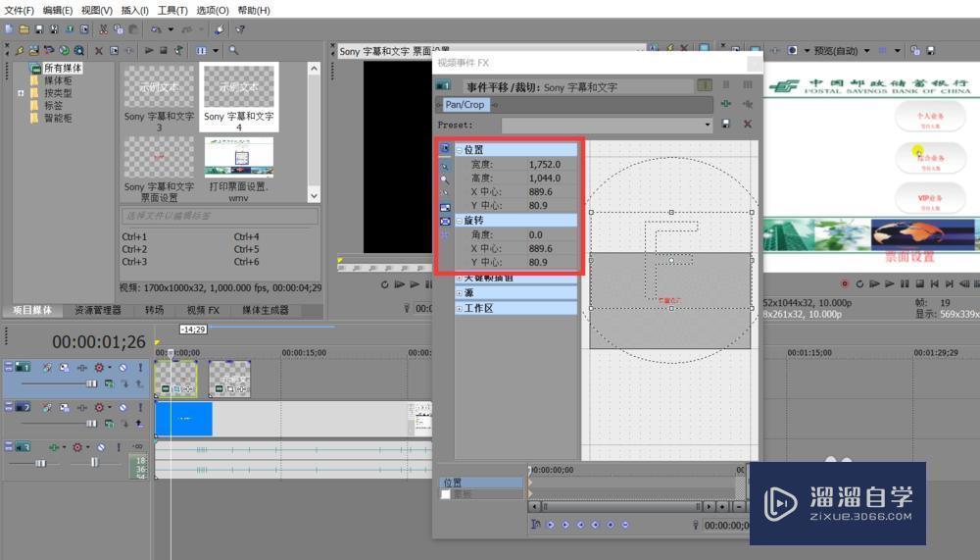Image resolution: width=980 pixels, height=560 pixels.
Task: Click the red X remove media icon
Action: click(x=98, y=50)
